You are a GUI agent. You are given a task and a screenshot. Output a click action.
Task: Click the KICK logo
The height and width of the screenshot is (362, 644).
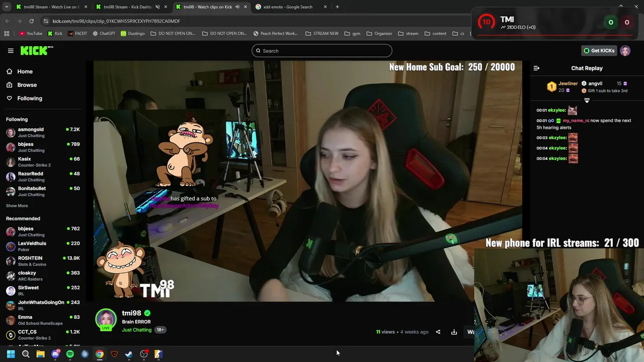coord(36,50)
